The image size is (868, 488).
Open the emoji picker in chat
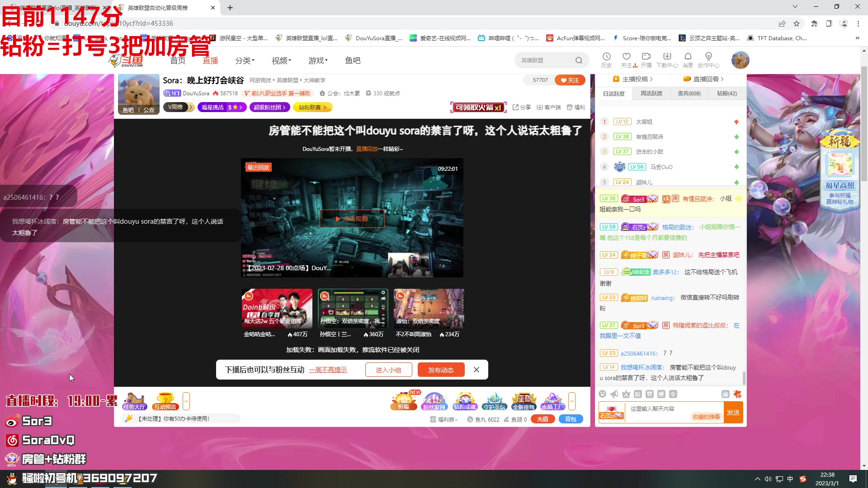602,394
